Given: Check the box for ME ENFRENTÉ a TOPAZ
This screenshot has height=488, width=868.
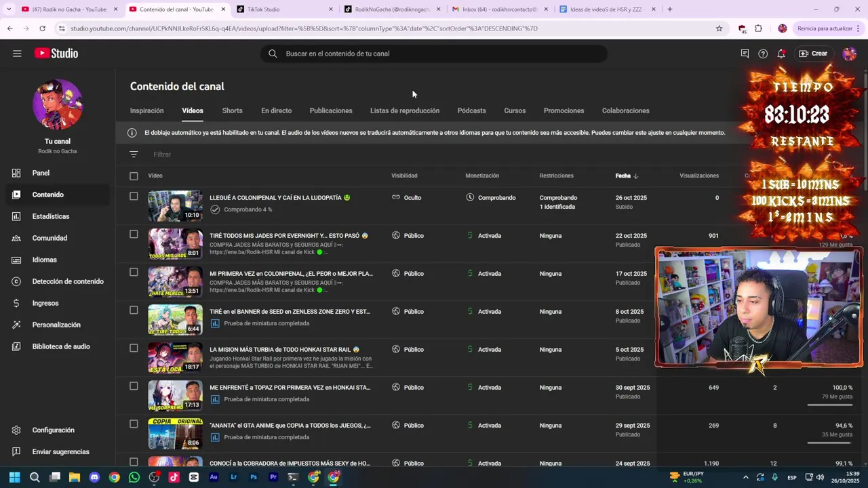Looking at the screenshot, I should tap(134, 386).
